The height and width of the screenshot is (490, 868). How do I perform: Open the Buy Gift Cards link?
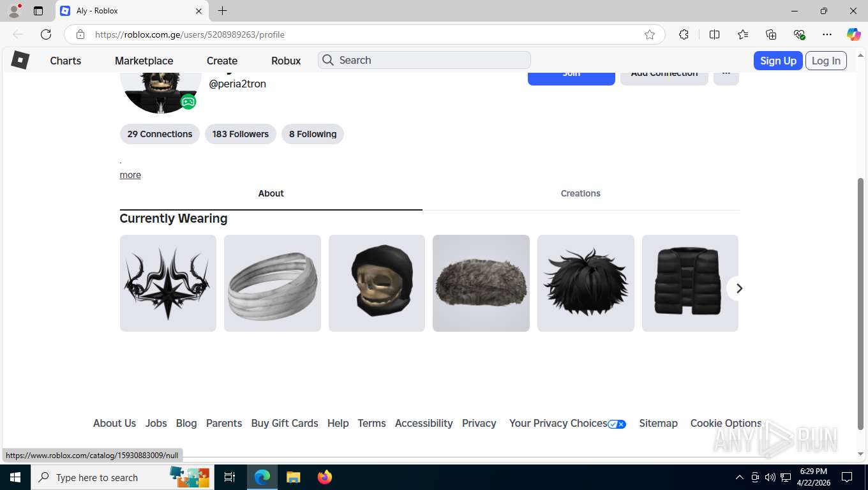pyautogui.click(x=285, y=423)
